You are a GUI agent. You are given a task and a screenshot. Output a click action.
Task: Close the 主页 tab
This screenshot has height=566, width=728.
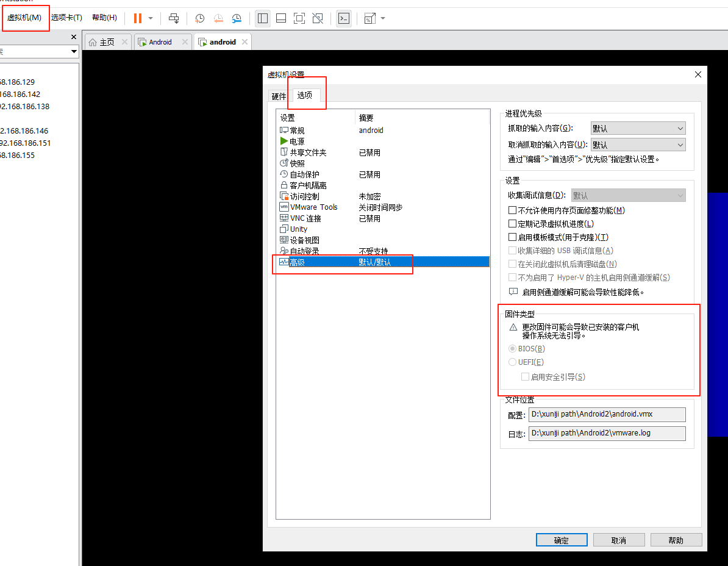[x=124, y=42]
